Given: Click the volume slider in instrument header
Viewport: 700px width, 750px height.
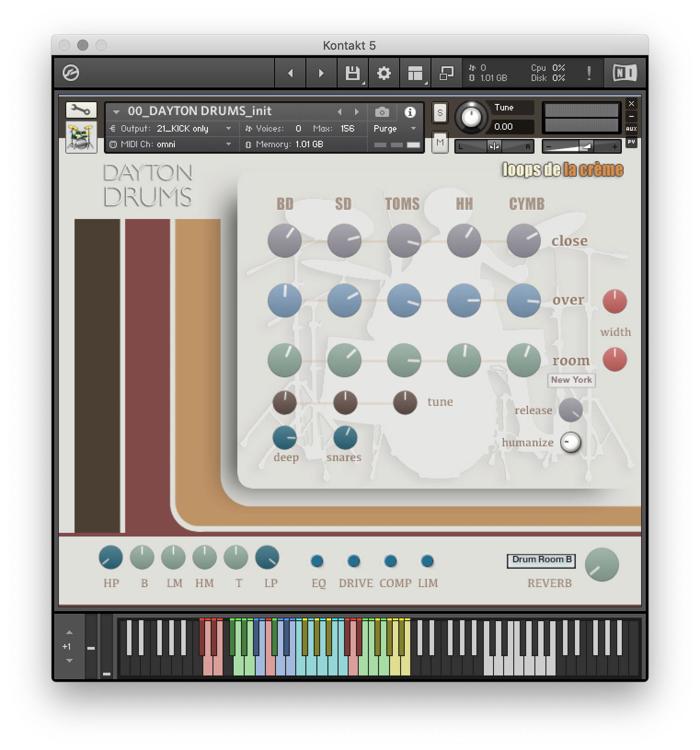Looking at the screenshot, I should pyautogui.click(x=581, y=146).
